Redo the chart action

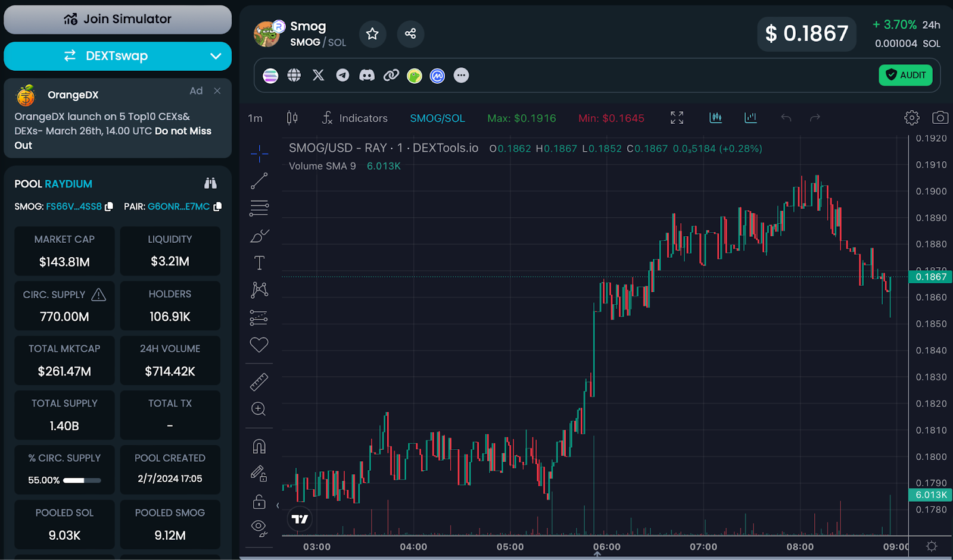click(815, 118)
